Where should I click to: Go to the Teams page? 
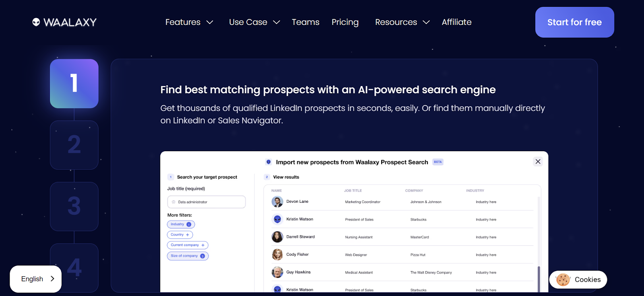coord(305,22)
